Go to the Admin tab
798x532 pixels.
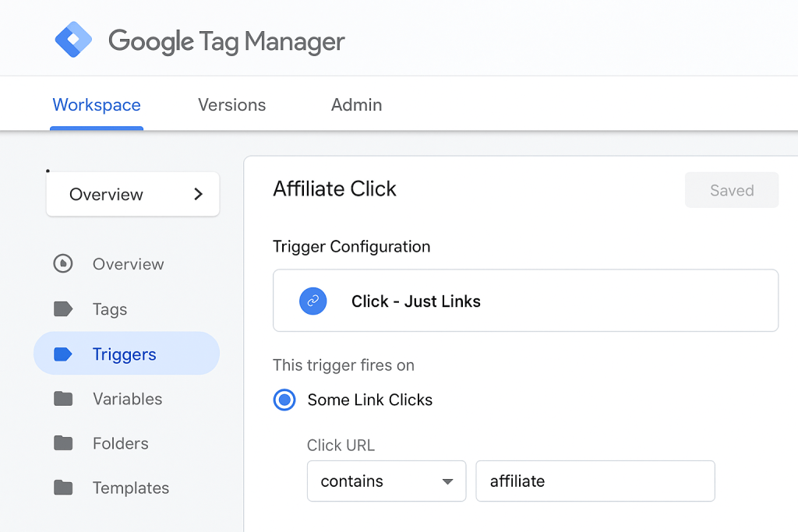point(356,105)
